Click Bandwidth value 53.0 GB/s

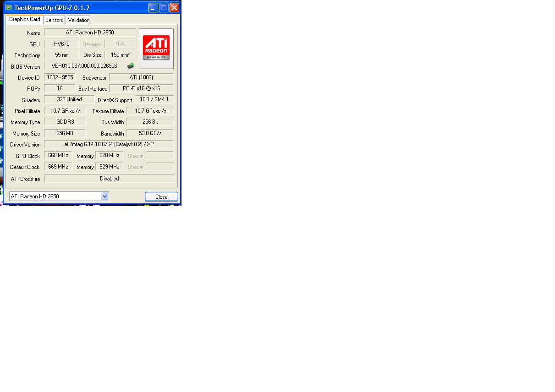coord(150,133)
